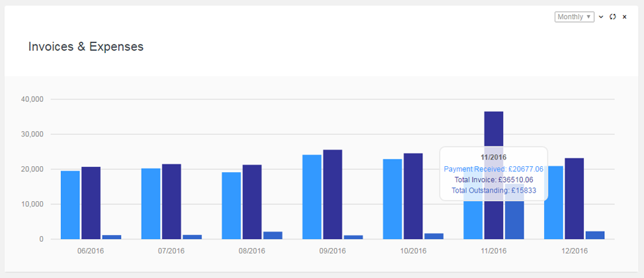Click the tallest 11/2016 Total Invoice bar
Screen dimensions: 644x278
click(494, 131)
